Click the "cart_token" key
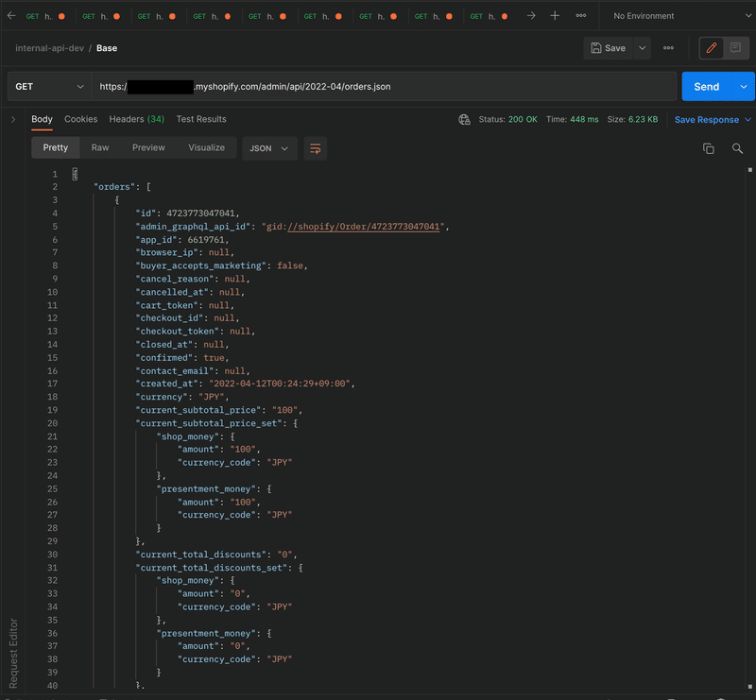Screen dimensions: 756x700 click(167, 306)
